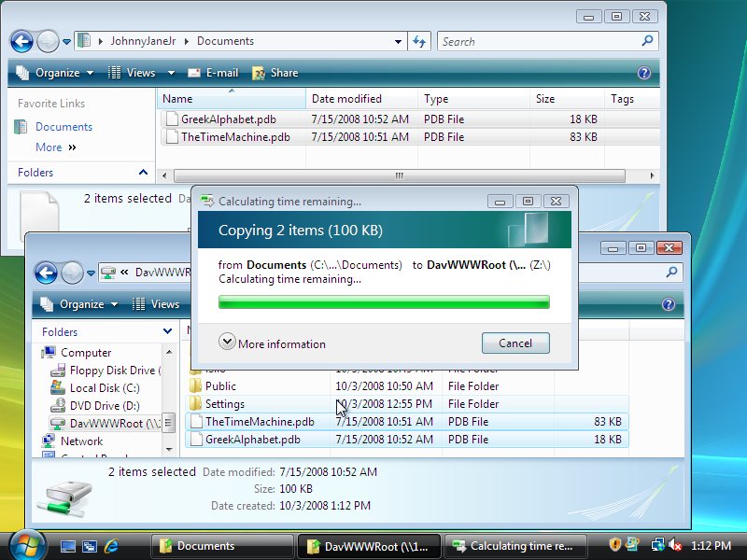The width and height of the screenshot is (747, 560).
Task: Click the muted volume tray icon
Action: (674, 545)
